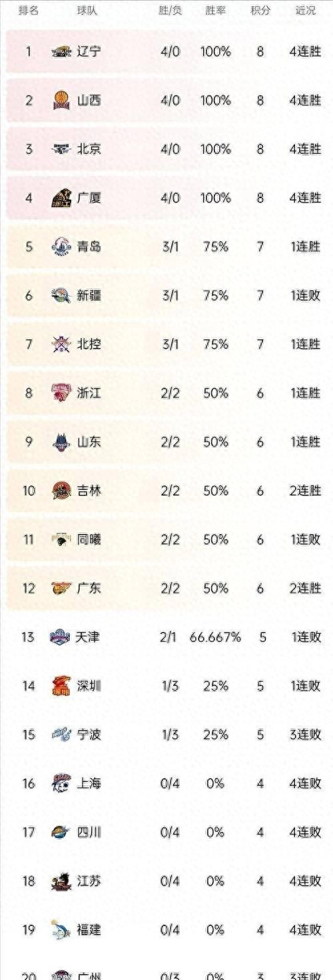The height and width of the screenshot is (980, 333).
Task: Open the 山东 team logo
Action: (61, 442)
